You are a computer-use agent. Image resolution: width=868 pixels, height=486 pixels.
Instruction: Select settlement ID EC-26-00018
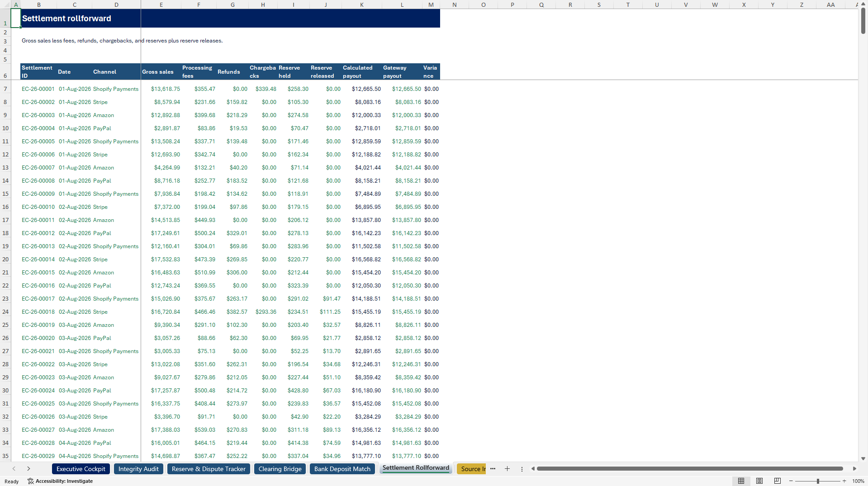pos(38,312)
